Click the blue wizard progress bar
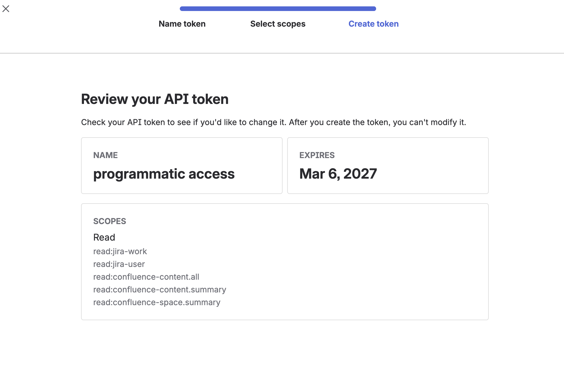The width and height of the screenshot is (564, 392). pos(278,9)
